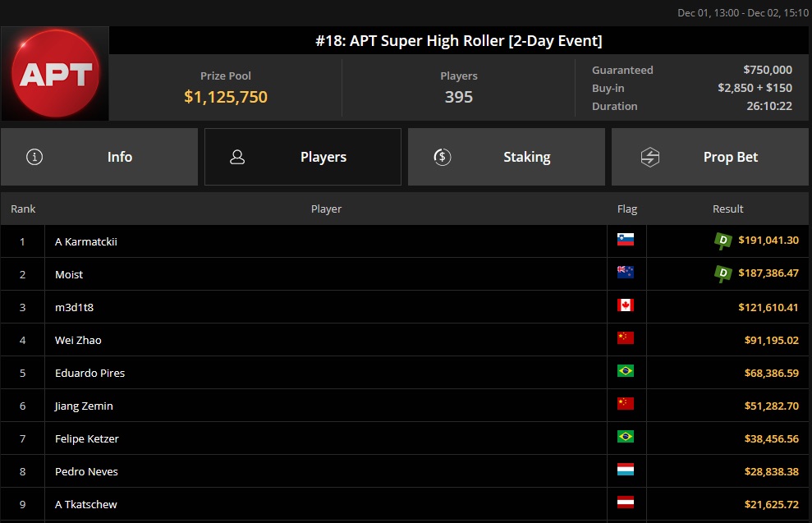Click the green deal badge beside $191,041.30
The height and width of the screenshot is (523, 812).
[723, 241]
